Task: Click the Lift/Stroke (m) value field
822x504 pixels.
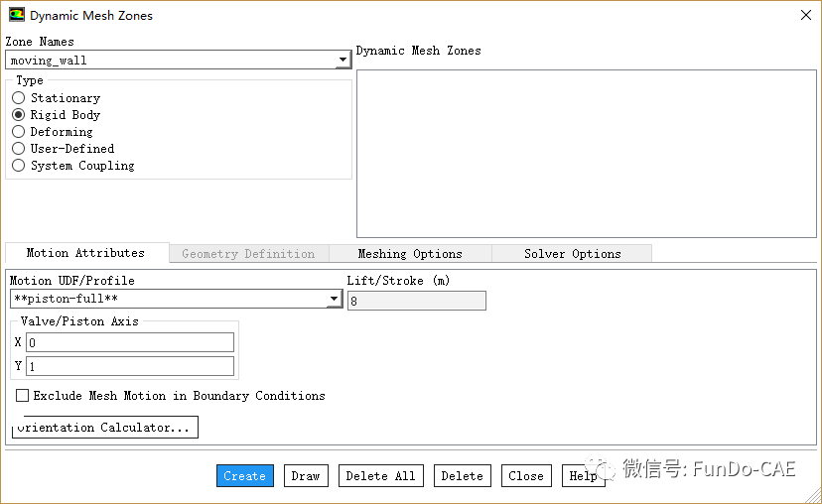Action: 417,301
